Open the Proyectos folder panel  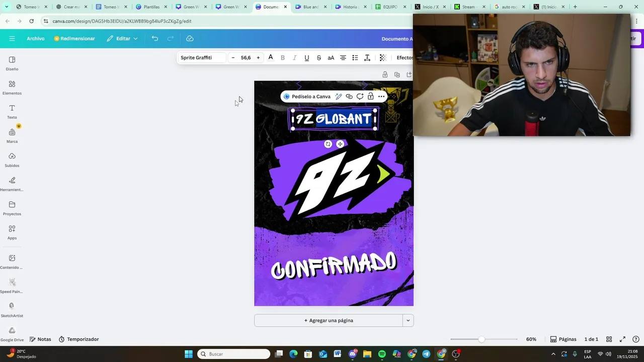point(12,208)
